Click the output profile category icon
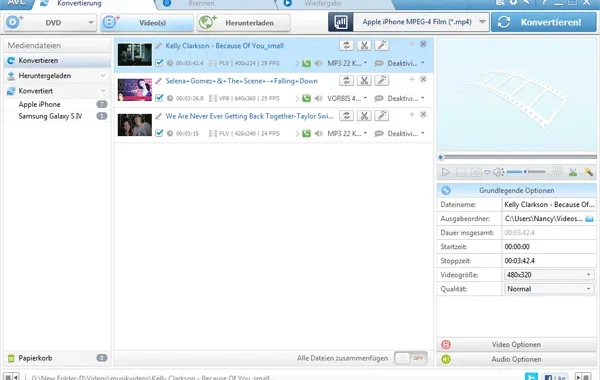This screenshot has height=380, width=600. tap(341, 22)
